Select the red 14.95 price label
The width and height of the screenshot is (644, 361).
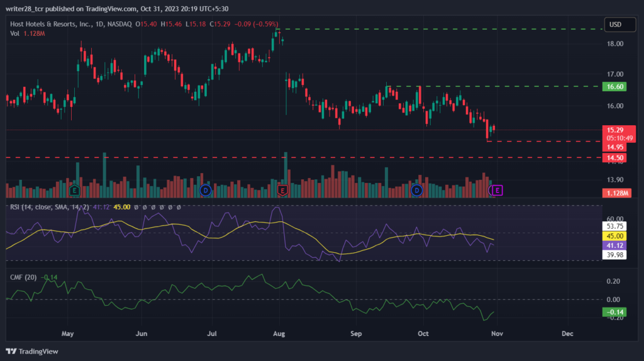(614, 147)
